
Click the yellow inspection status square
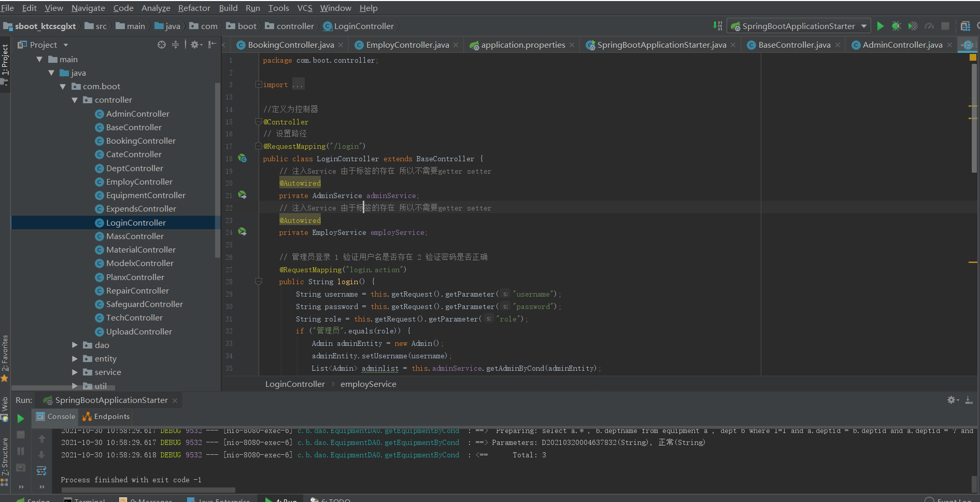(973, 58)
